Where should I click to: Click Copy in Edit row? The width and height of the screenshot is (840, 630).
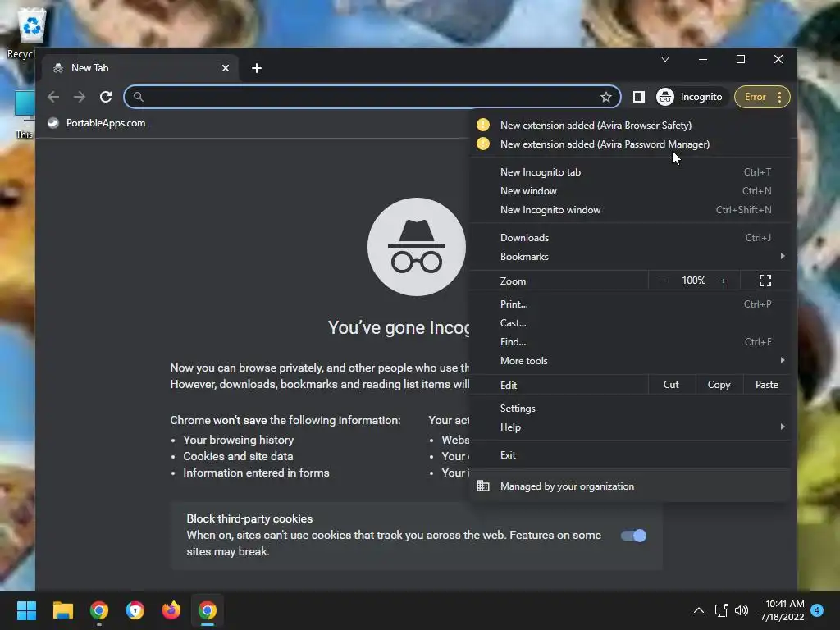coord(719,385)
